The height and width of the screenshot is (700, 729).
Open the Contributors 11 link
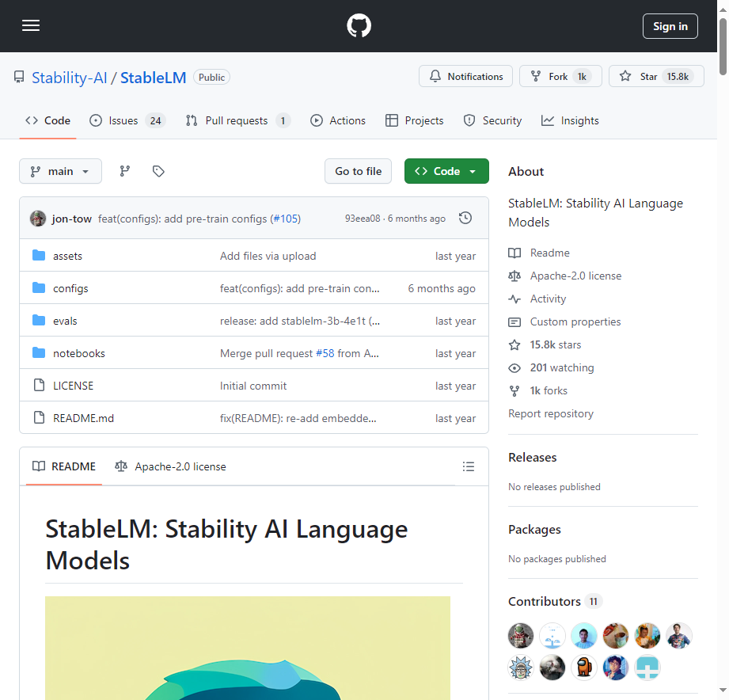point(555,601)
